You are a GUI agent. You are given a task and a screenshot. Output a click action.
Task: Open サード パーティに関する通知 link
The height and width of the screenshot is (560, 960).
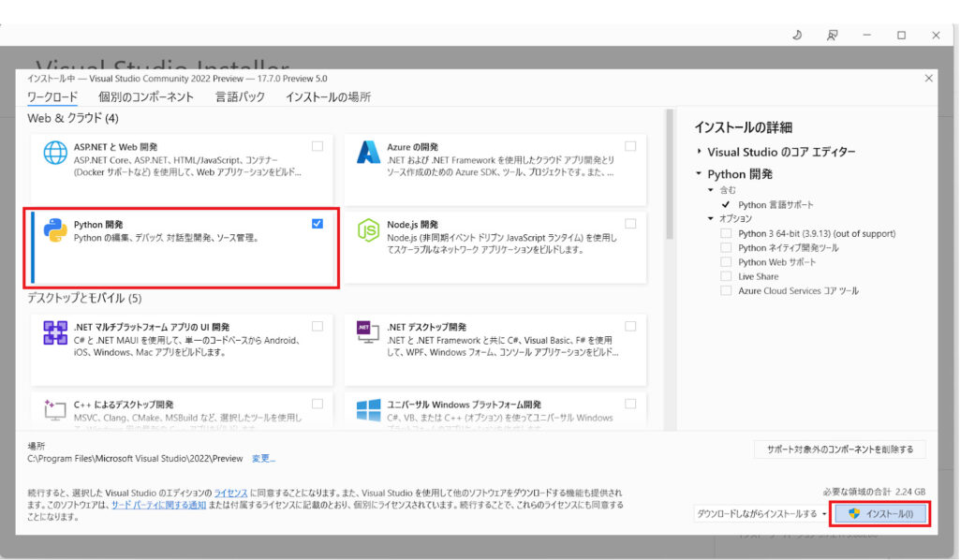tap(158, 505)
